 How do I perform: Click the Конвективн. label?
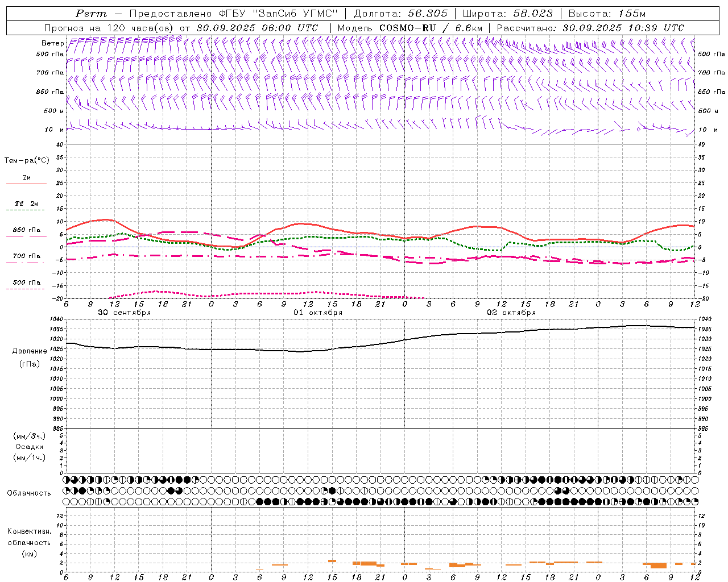click(29, 531)
